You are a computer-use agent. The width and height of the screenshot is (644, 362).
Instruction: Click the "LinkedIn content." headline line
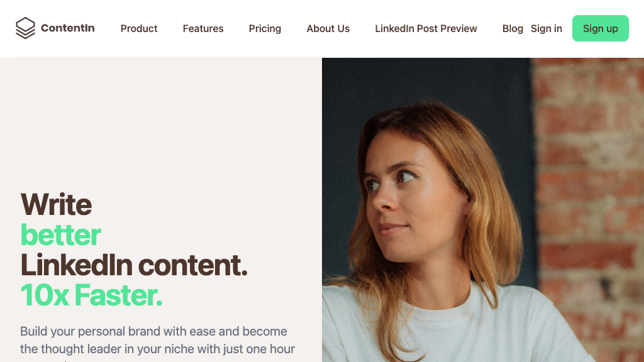[x=134, y=265]
